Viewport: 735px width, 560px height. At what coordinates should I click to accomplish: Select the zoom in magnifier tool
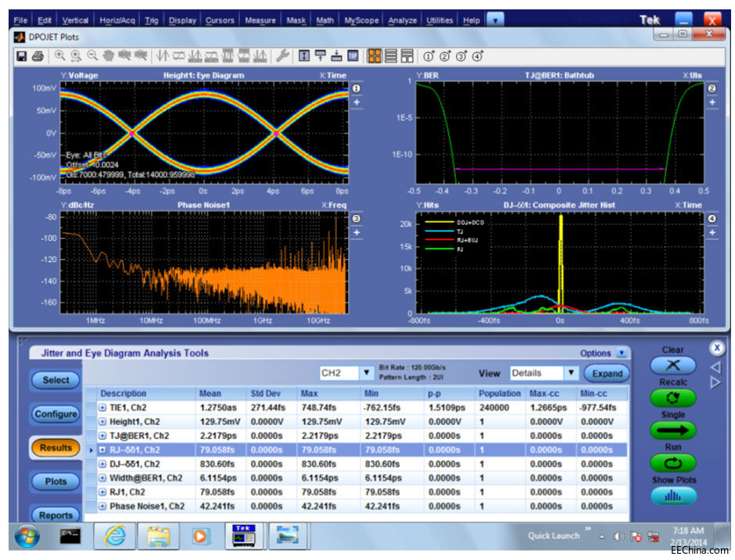pyautogui.click(x=59, y=56)
